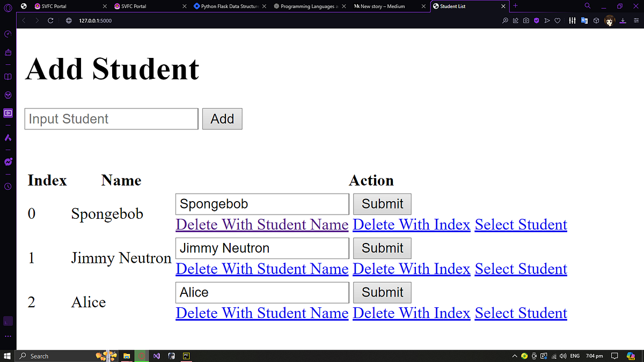Click the Input Student text field
Screen dimensions: 644x362
111,119
